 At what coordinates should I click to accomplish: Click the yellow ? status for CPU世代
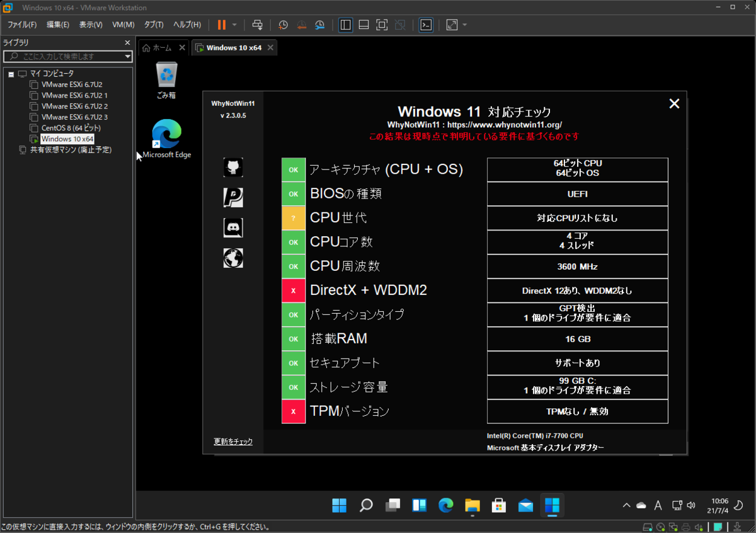(294, 218)
